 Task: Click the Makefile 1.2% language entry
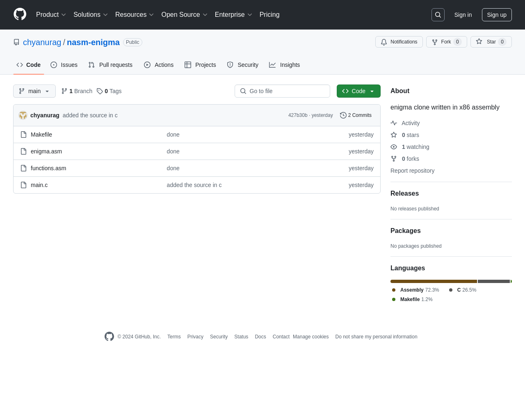click(x=412, y=299)
